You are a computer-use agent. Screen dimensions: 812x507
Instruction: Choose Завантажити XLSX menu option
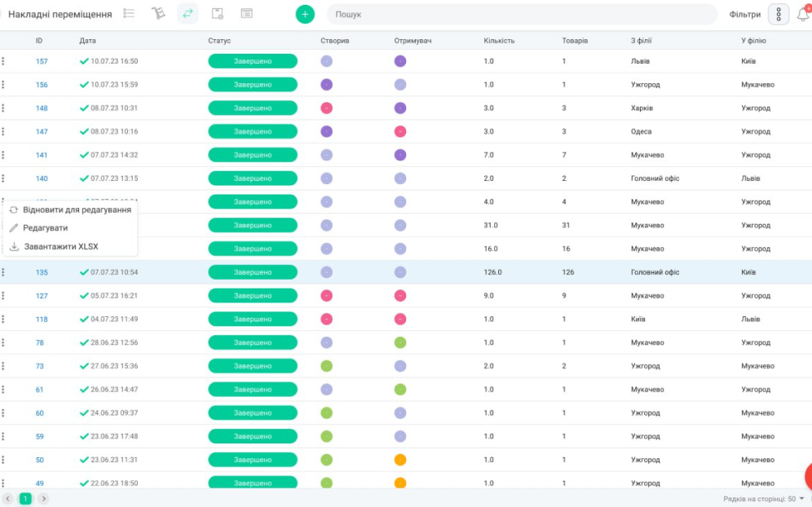pos(60,246)
